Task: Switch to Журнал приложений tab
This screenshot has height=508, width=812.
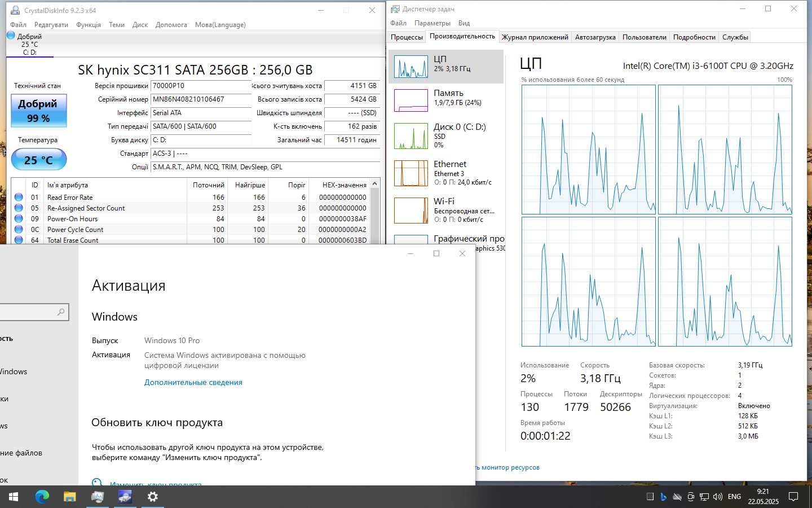Action: click(x=535, y=37)
